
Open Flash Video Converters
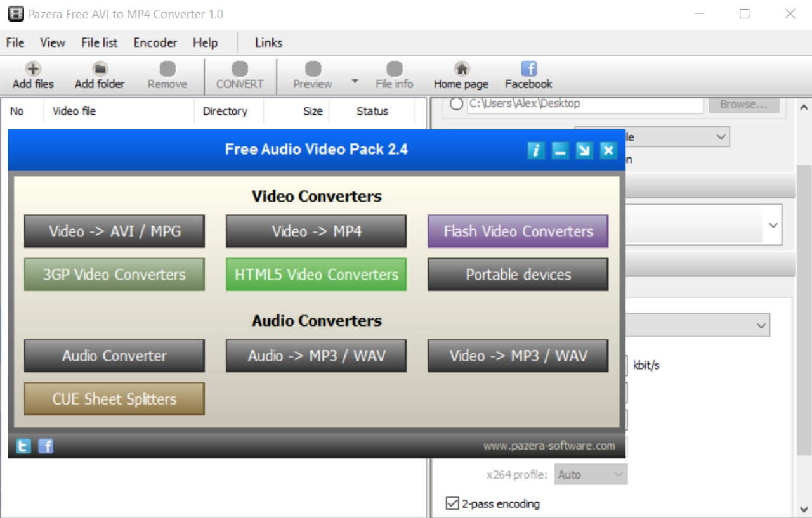point(518,231)
